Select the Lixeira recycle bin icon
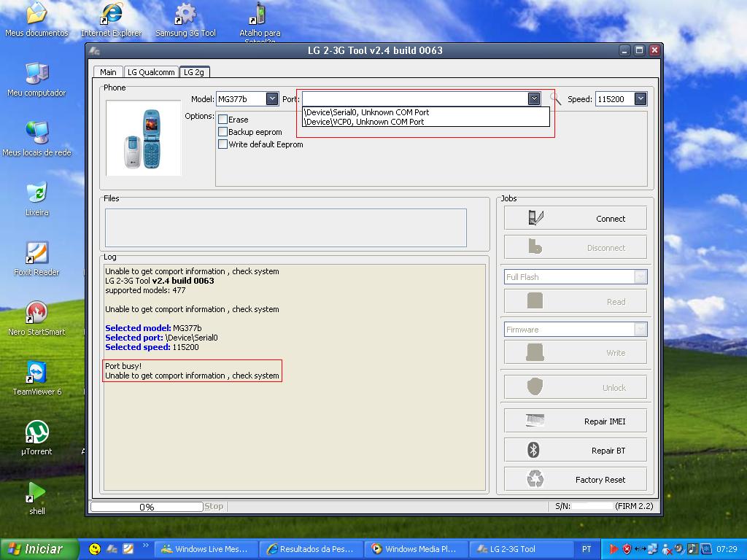Image resolution: width=747 pixels, height=560 pixels. (36, 199)
